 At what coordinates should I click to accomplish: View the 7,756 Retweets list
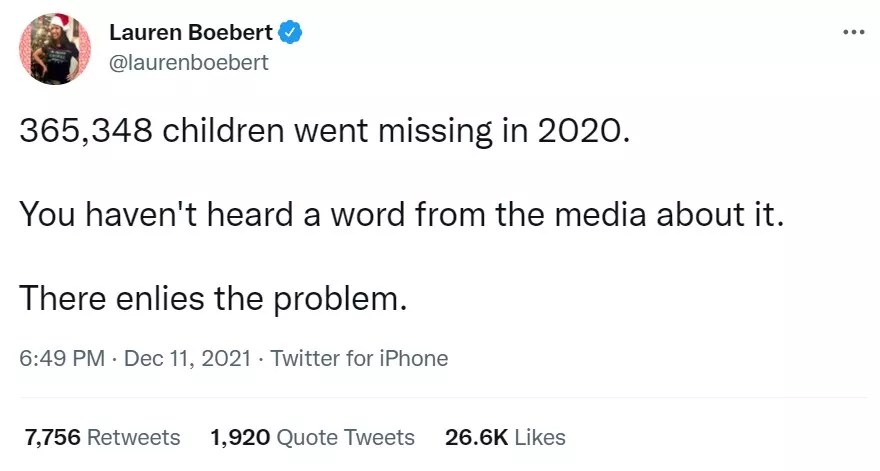(x=102, y=437)
